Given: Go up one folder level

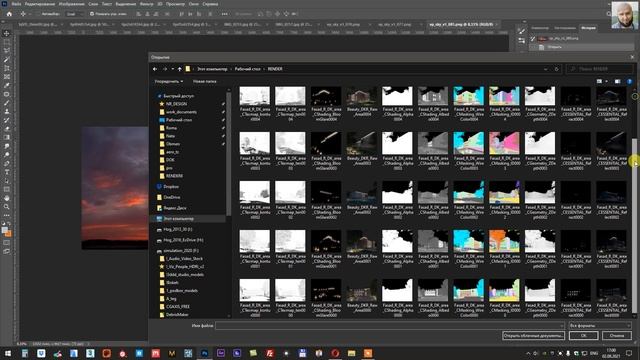Looking at the screenshot, I should pyautogui.click(x=180, y=69).
